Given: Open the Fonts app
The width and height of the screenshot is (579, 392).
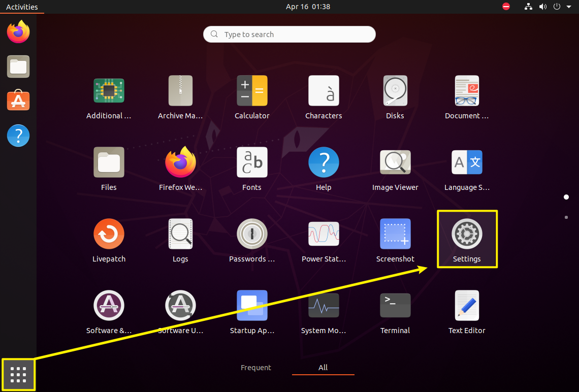Looking at the screenshot, I should coord(252,169).
